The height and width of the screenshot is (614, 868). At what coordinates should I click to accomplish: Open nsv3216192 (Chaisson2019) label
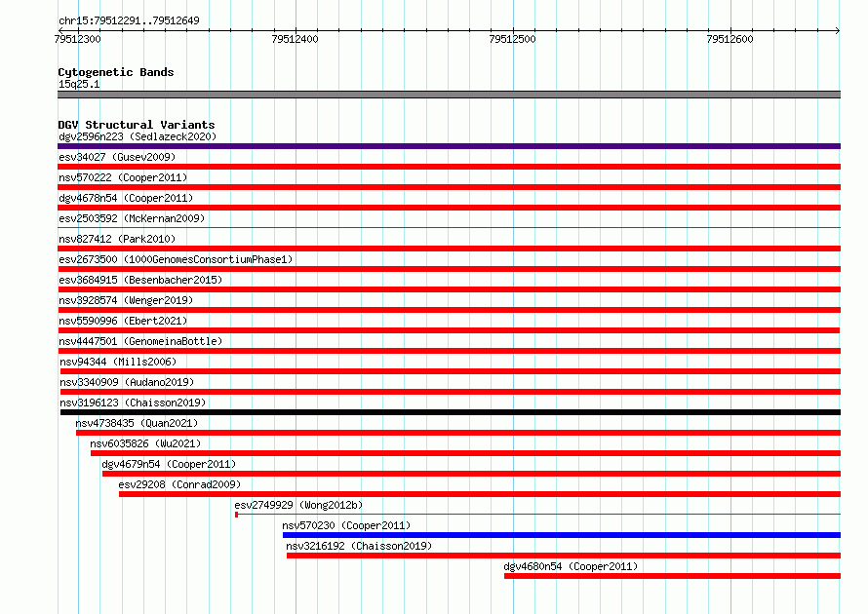click(x=359, y=546)
